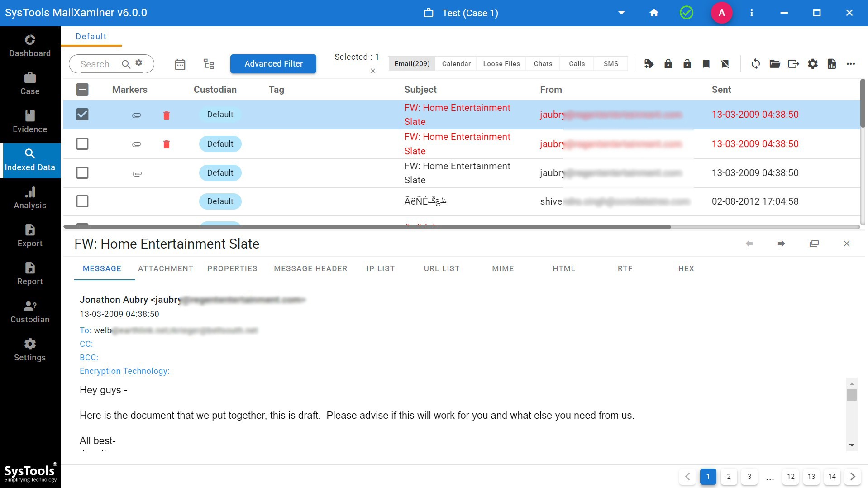The image size is (868, 488).
Task: Click the toolbar settings gear icon
Action: [813, 64]
